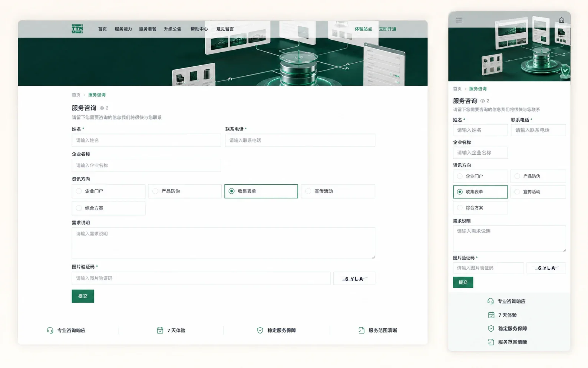
Task: Refresh the mobile captcha image
Action: coord(546,268)
